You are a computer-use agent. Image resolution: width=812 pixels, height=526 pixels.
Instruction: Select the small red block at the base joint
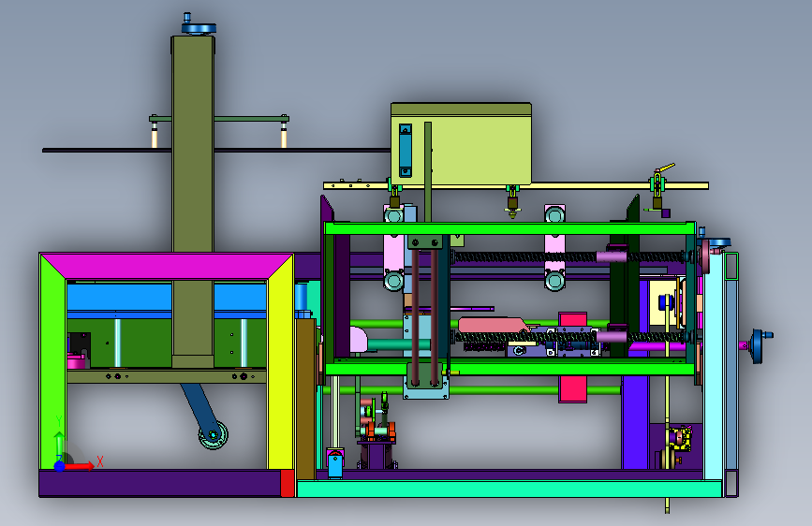point(288,483)
